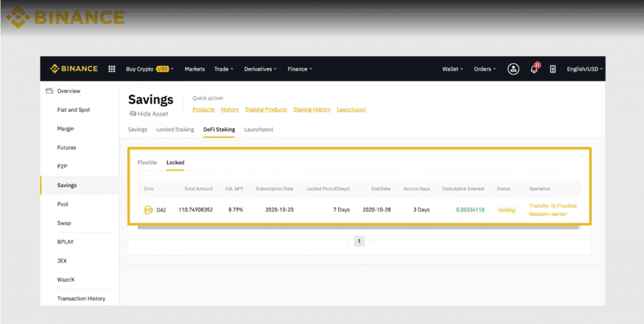Click the 7 Days locked period
The height and width of the screenshot is (324, 644).
(x=341, y=210)
